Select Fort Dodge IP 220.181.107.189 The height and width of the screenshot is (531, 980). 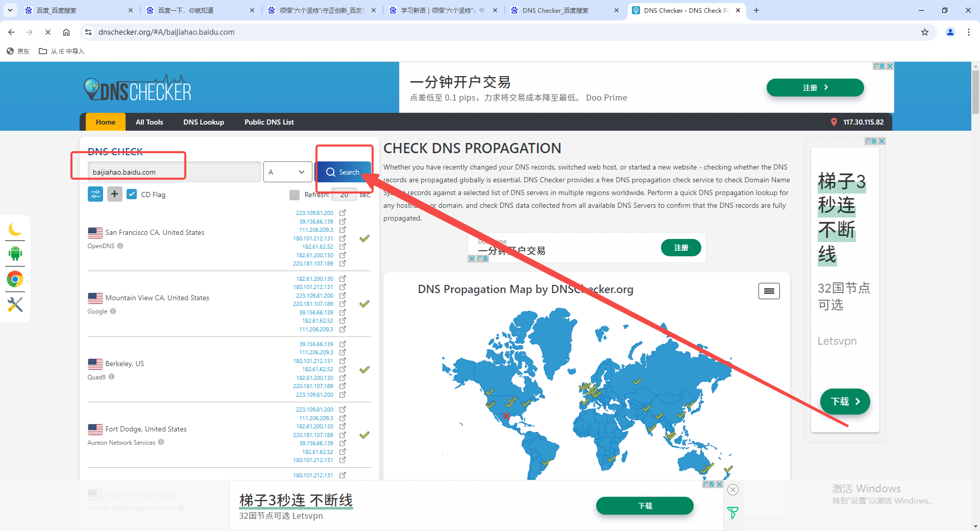(x=313, y=435)
